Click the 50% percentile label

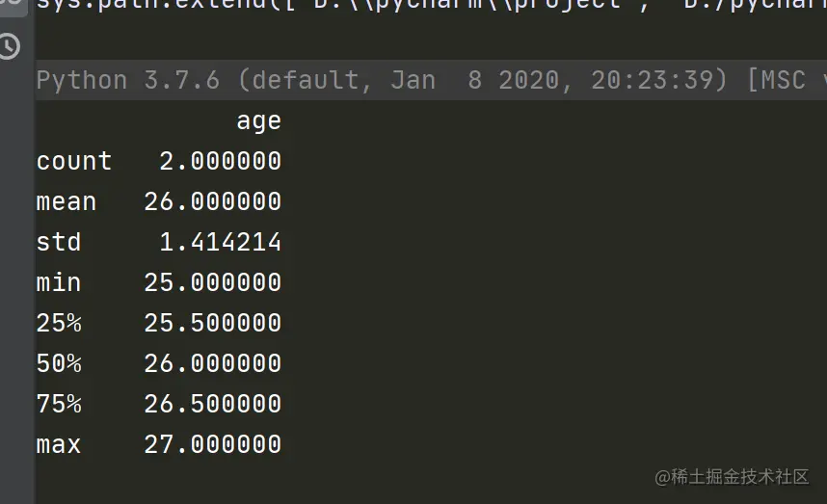click(x=59, y=363)
